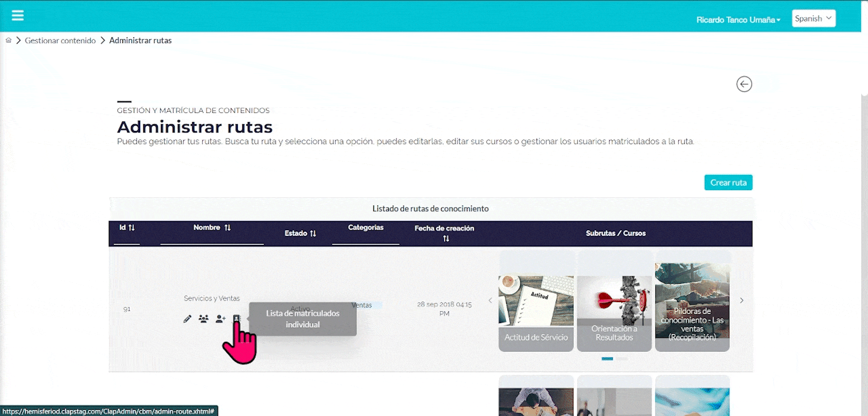The image size is (868, 416).
Task: Click the route name Servicios y Ventas
Action: [x=212, y=298]
